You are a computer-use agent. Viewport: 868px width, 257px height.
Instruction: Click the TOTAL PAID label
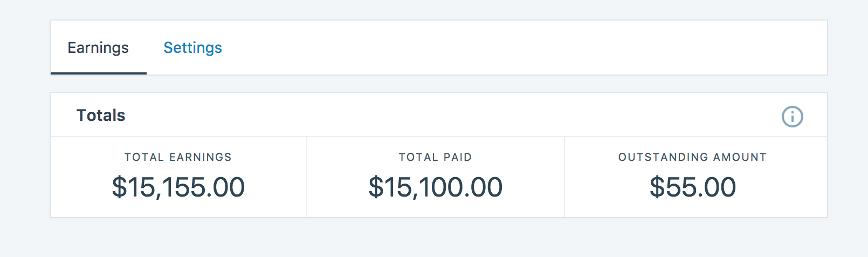pos(435,157)
